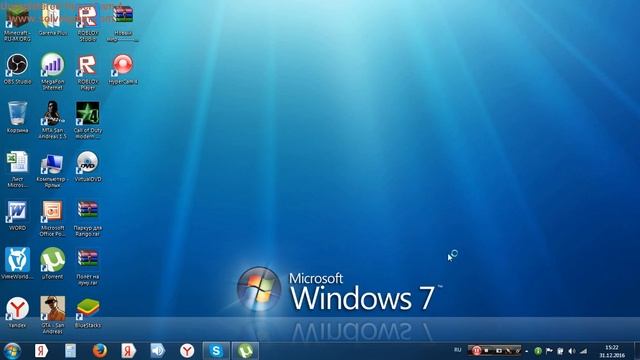Click the first Yandex taskbar icon next to Start

41,351
